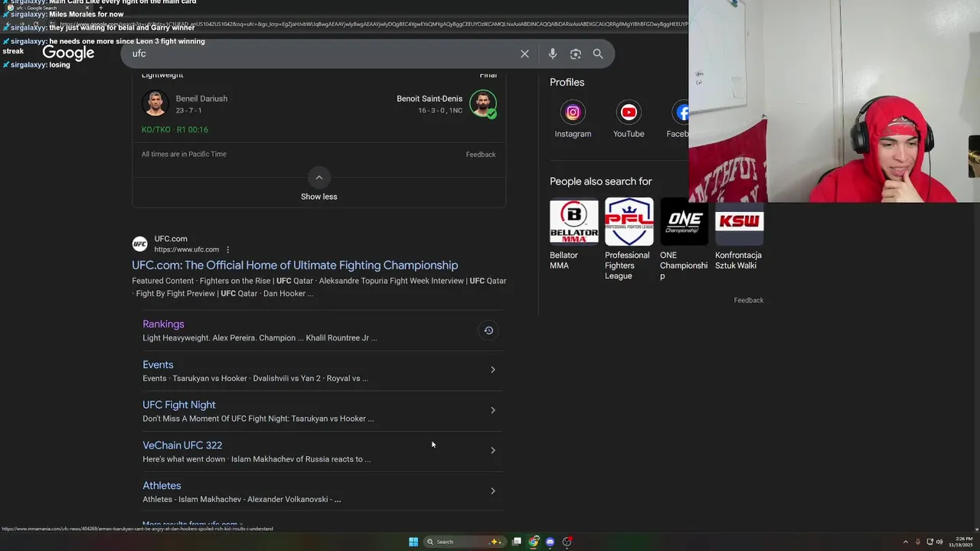Click the history icon in Rankings row
The image size is (980, 551).
pos(488,331)
